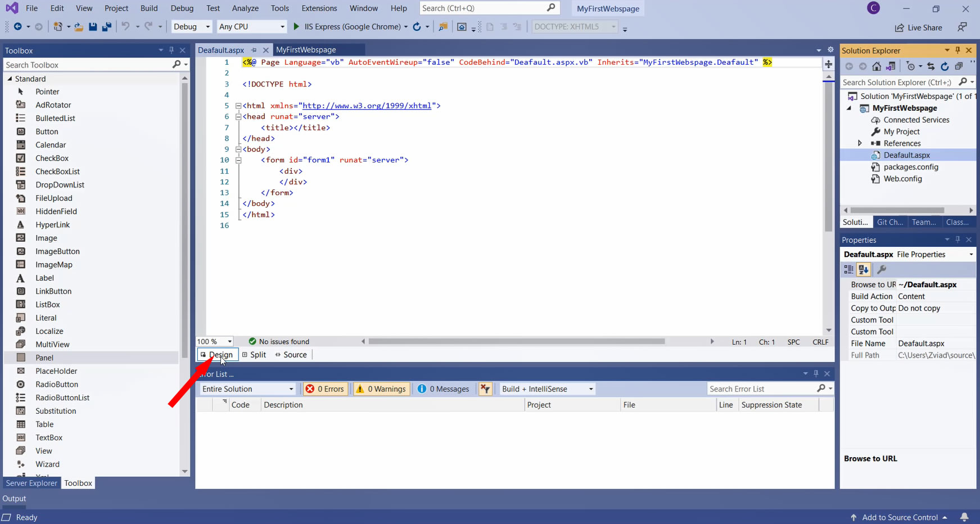Open Property Pages wrench icon in Properties
The height and width of the screenshot is (524, 980).
point(882,270)
